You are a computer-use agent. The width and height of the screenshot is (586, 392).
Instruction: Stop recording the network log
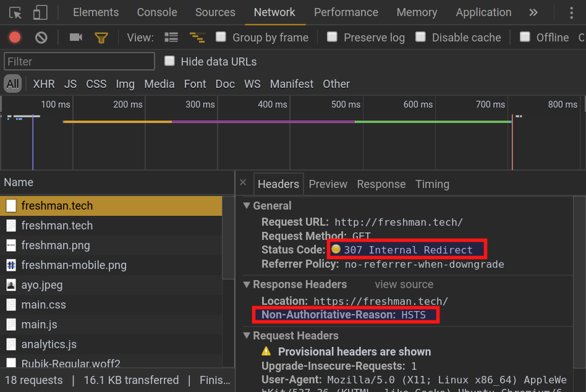pos(15,38)
